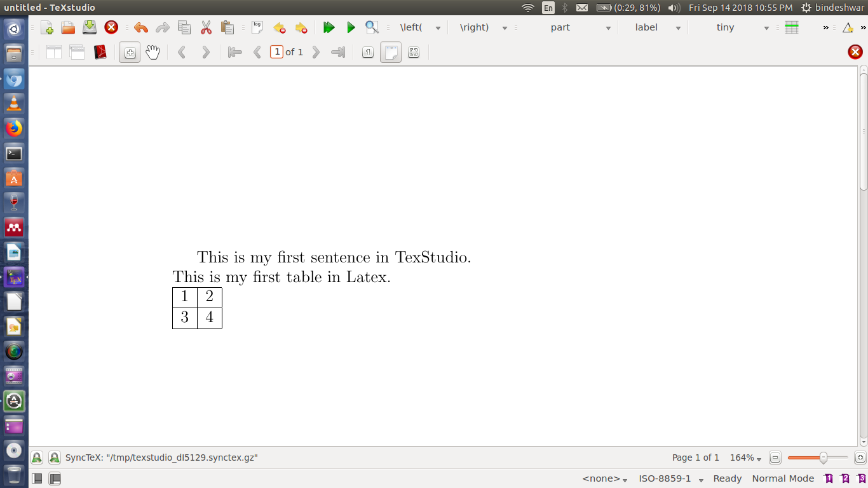Viewport: 868px width, 488px height.
Task: Go to bookmark 3 in status bar
Action: (x=861, y=478)
